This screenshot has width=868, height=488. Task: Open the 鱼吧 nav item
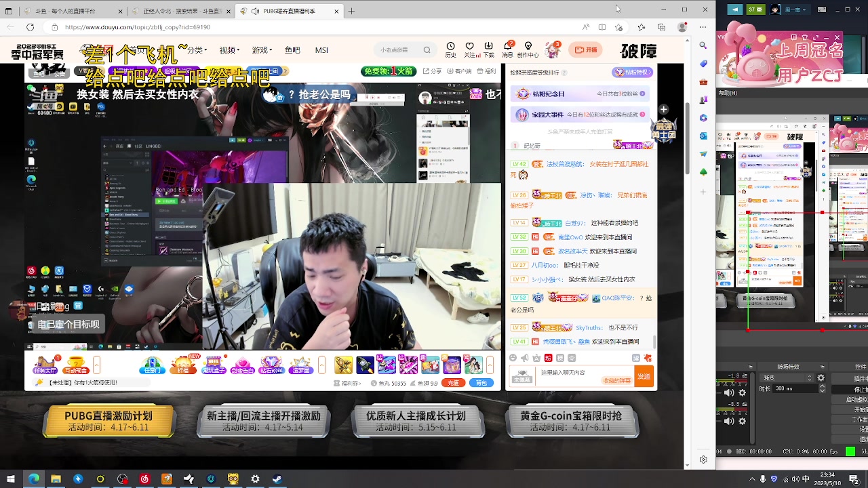pos(292,50)
